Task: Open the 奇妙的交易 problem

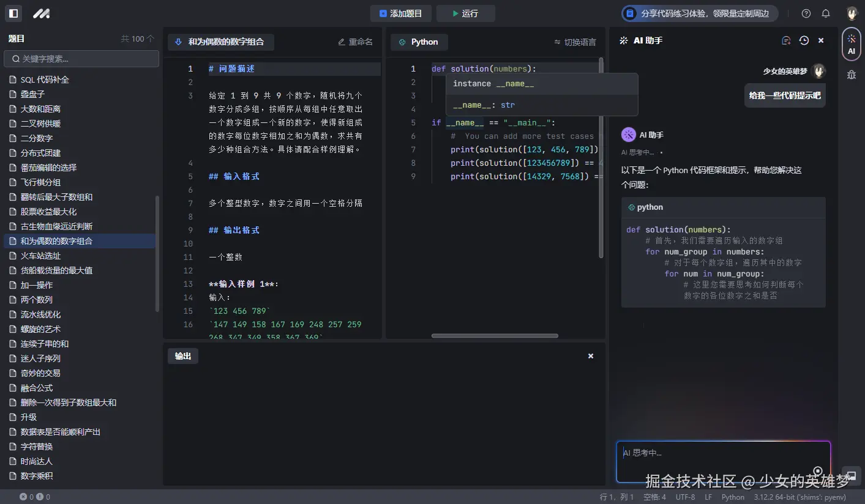Action: 80,373
